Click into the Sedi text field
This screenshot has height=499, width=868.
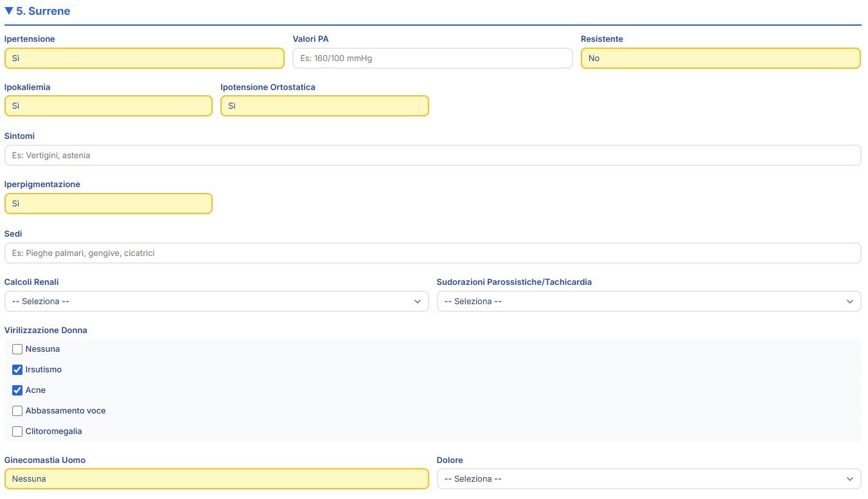(432, 253)
